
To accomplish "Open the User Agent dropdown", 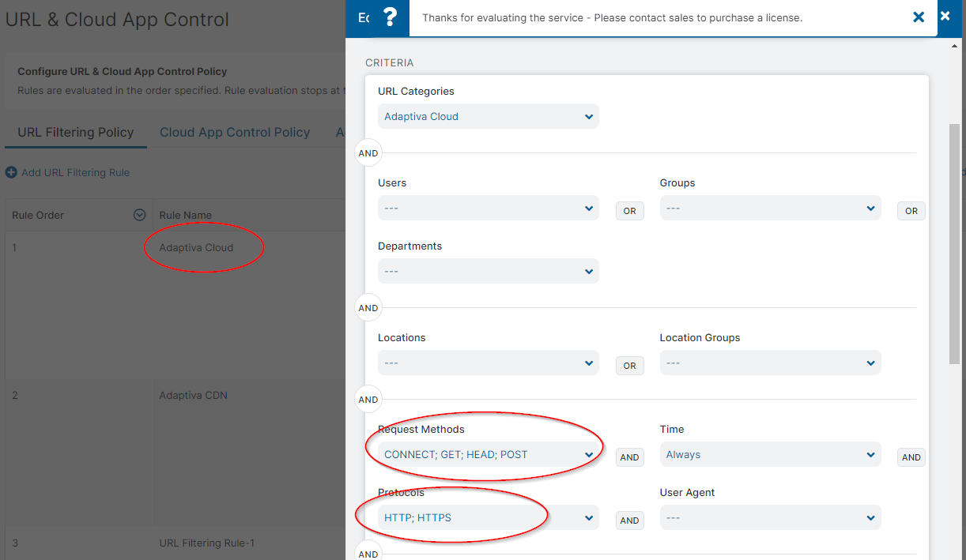I will (x=770, y=517).
